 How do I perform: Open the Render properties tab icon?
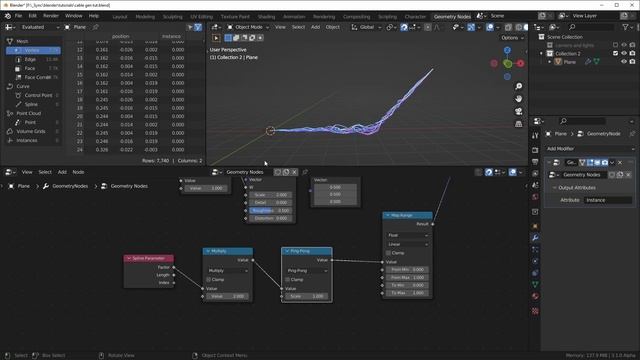pyautogui.click(x=535, y=150)
